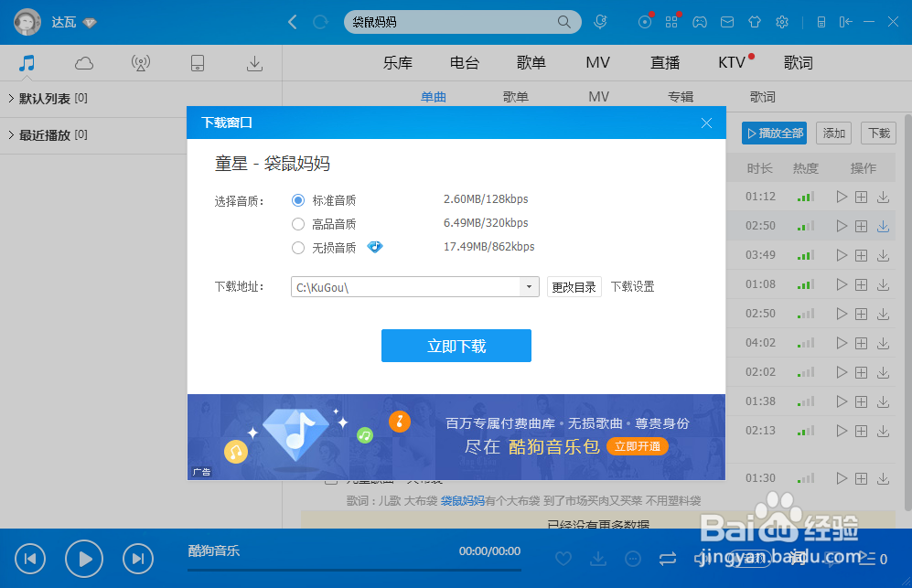This screenshot has height=588, width=912.
Task: Select 无损音质 lossless quality
Action: [298, 246]
